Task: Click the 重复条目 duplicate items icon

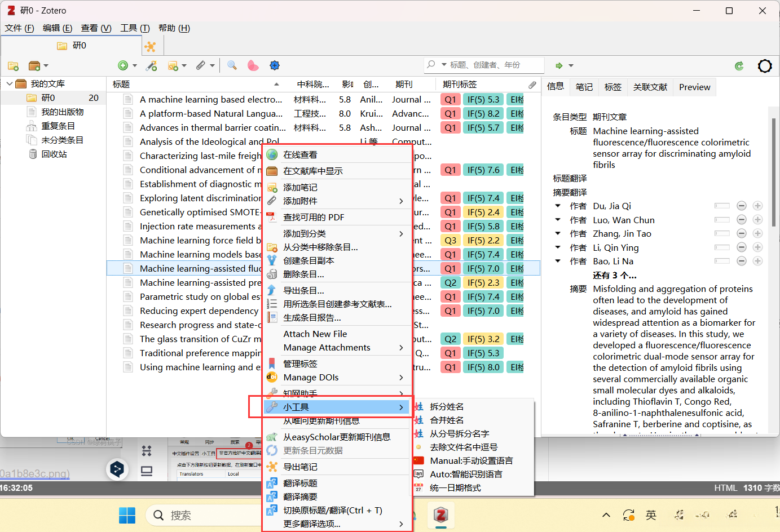Action: [32, 126]
